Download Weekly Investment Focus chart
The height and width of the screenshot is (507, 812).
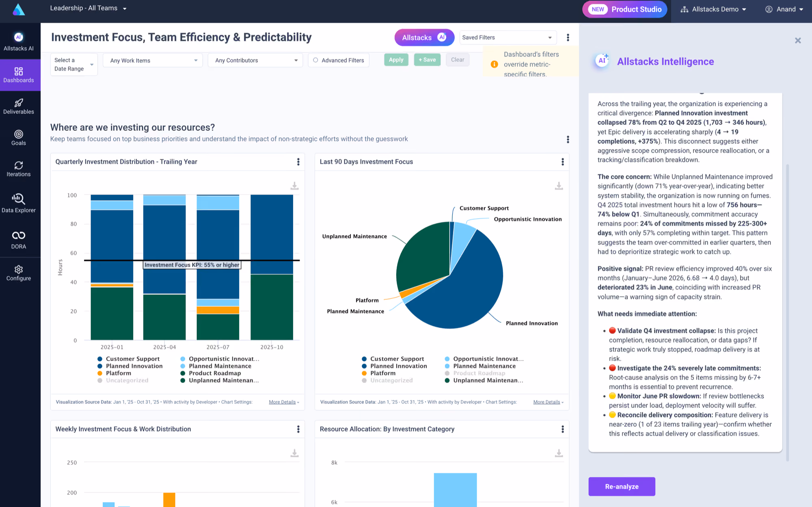pyautogui.click(x=294, y=453)
